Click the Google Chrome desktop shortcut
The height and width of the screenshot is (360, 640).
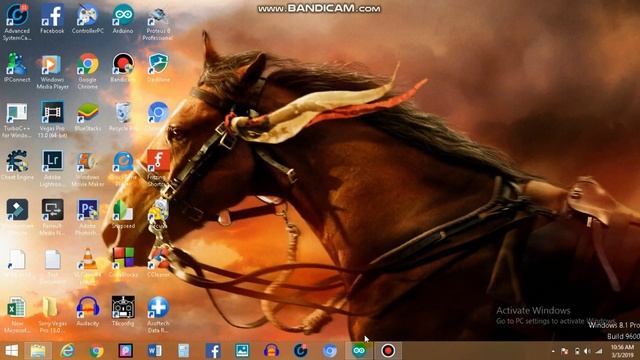pos(87,71)
